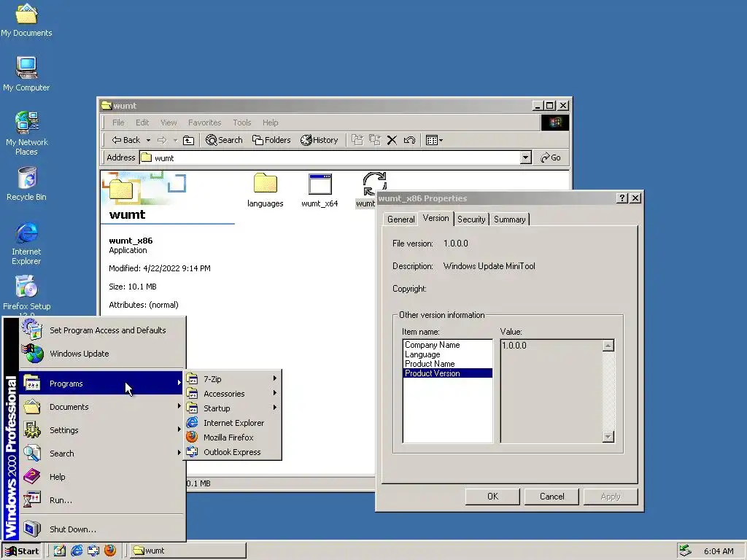Open Help from the Start menu
Screen dimensions: 747x560
tap(102, 477)
